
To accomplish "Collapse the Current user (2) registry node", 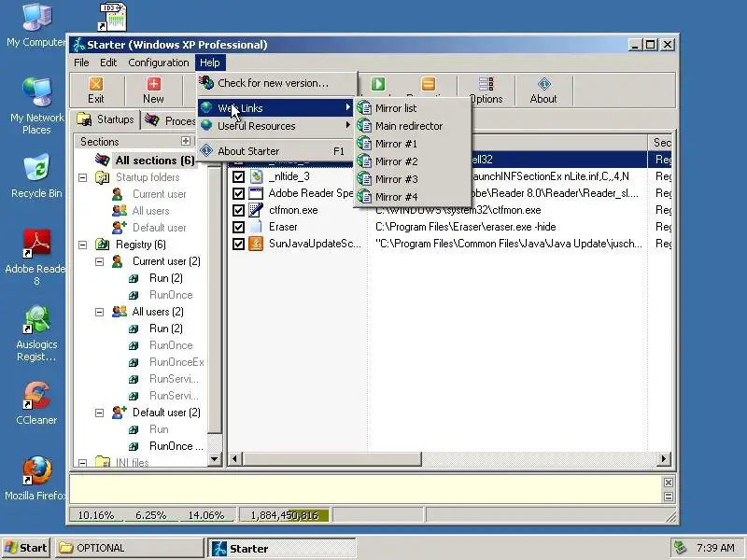I will point(99,261).
